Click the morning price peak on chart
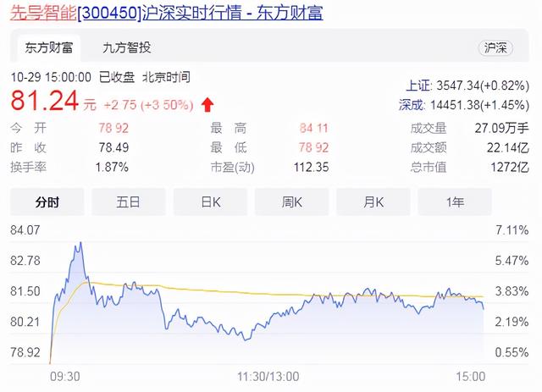542x392 pixels. coord(81,243)
